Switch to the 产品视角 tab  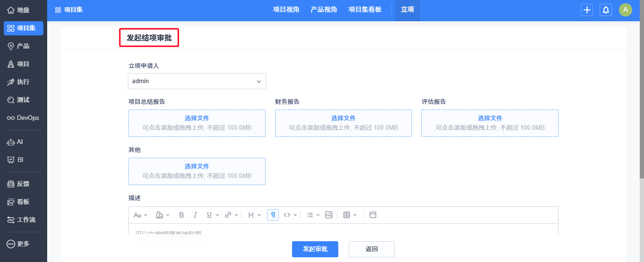coord(324,9)
